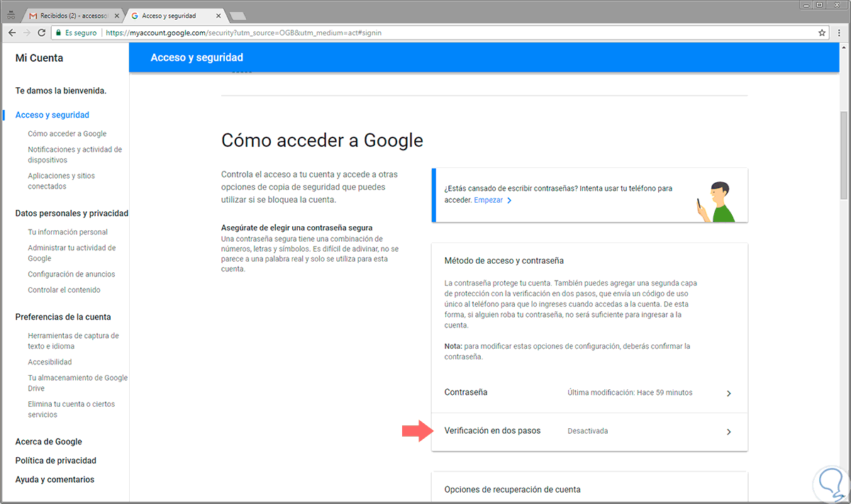Expand Verificación en dos pasos chevron
The width and height of the screenshot is (851, 504).
point(729,432)
